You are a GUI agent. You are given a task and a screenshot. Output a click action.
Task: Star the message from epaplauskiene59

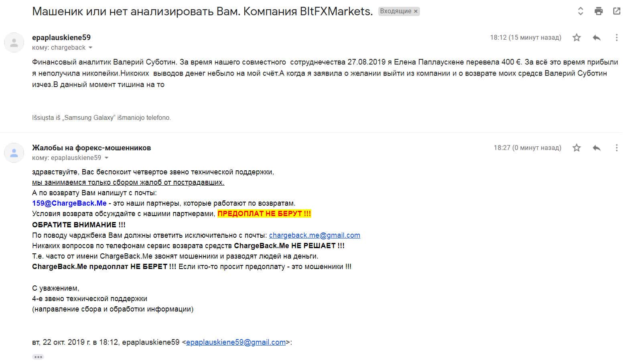[576, 38]
